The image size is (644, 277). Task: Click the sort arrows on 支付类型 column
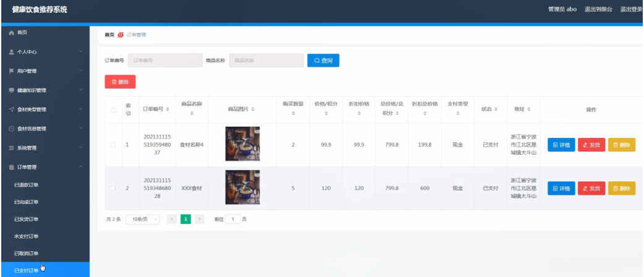click(458, 113)
